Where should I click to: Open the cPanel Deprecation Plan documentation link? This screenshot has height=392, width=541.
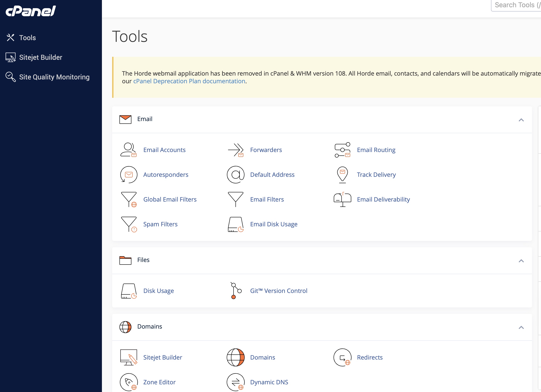[x=189, y=81]
